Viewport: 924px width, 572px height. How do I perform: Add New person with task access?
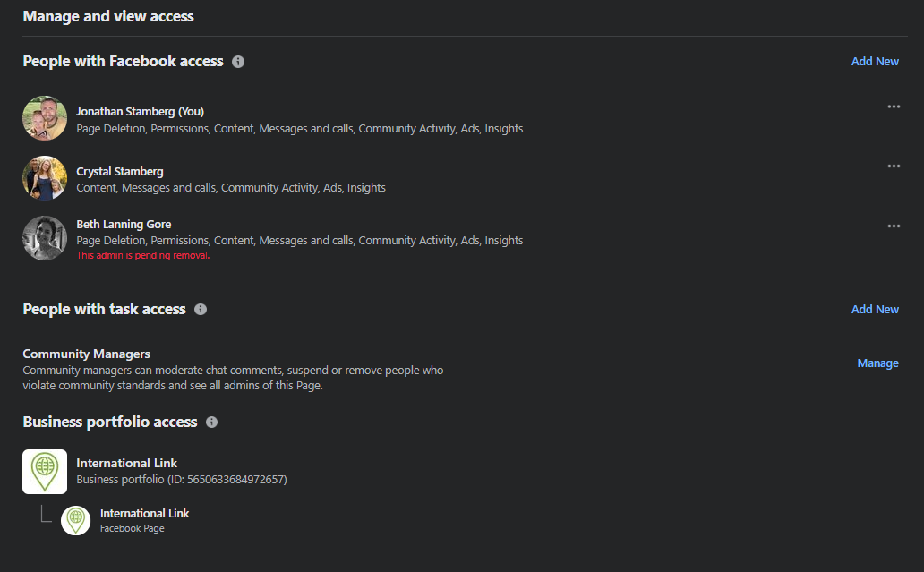pyautogui.click(x=875, y=310)
